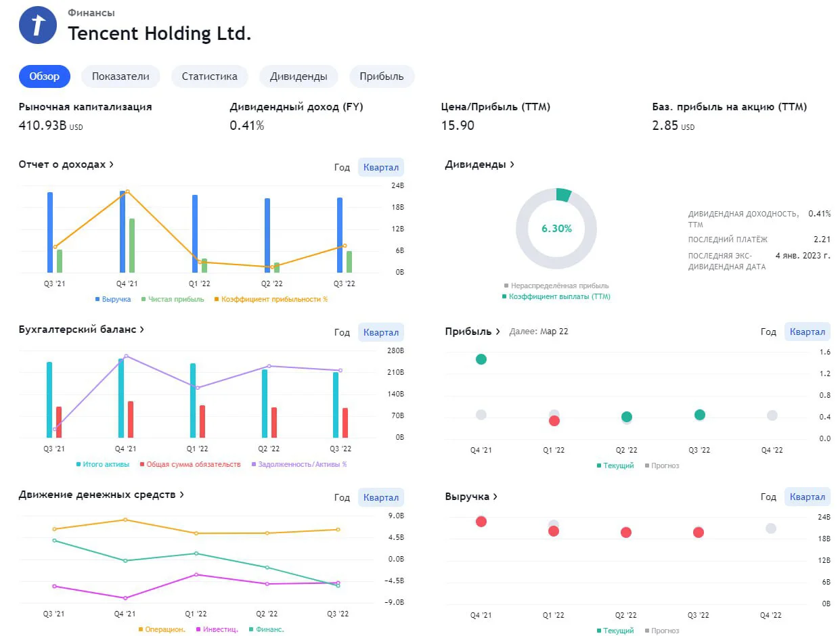Select Квартал for Движение денежных средств

(x=381, y=497)
